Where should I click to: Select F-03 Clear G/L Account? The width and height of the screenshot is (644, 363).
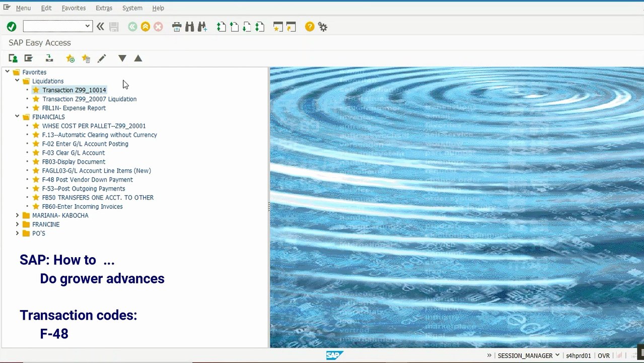click(x=74, y=153)
